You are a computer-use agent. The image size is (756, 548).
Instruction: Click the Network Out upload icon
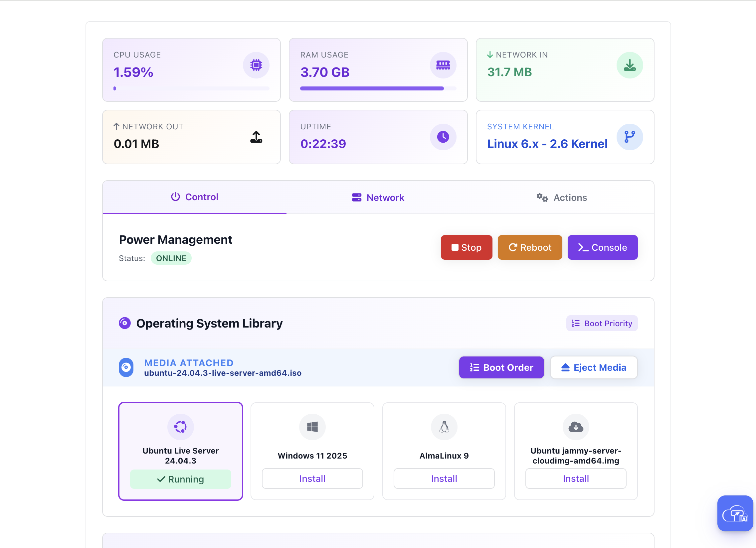tap(256, 137)
